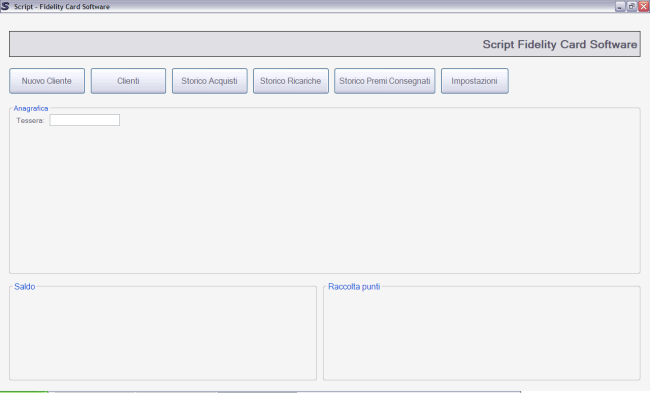
Task: Click the Tessera label text
Action: (x=30, y=121)
